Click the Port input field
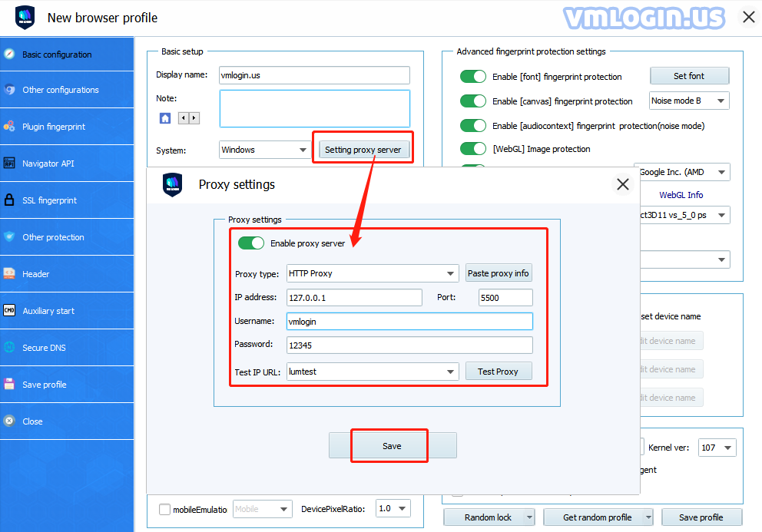 (x=505, y=297)
